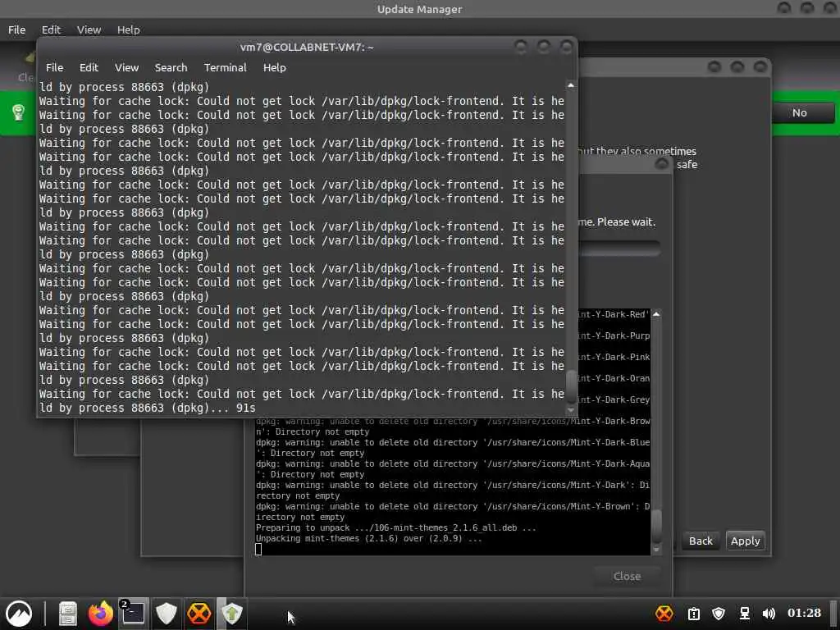The height and width of the screenshot is (630, 840).
Task: Click the orange X taskbar window button
Action: tap(199, 614)
